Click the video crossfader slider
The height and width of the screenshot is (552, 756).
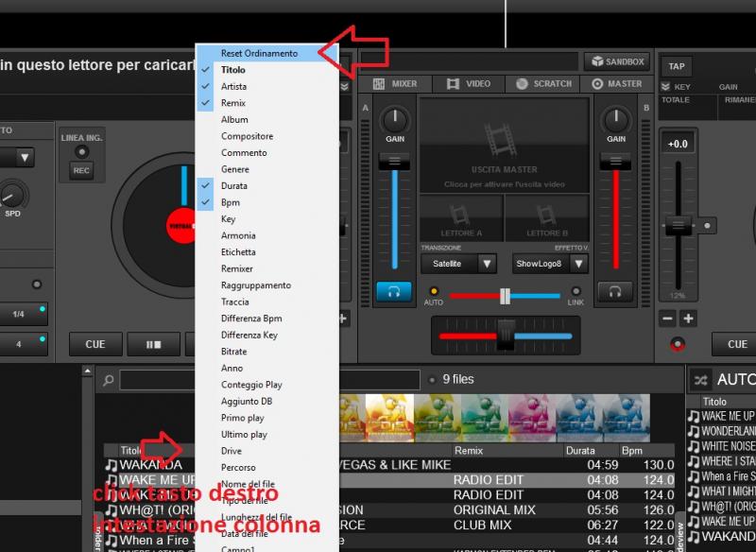pos(505,296)
